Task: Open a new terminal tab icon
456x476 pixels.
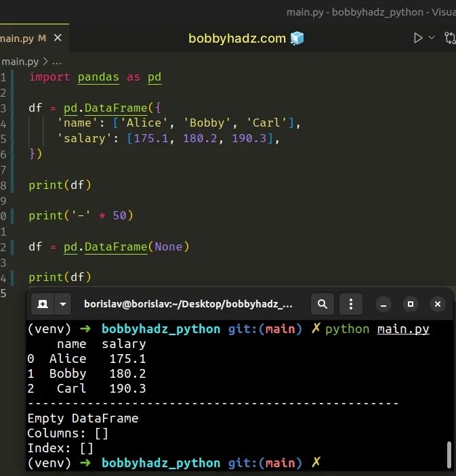Action: 43,304
